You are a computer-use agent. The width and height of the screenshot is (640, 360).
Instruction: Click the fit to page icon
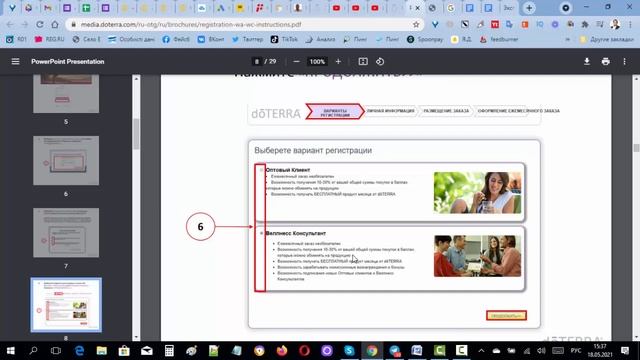(363, 62)
